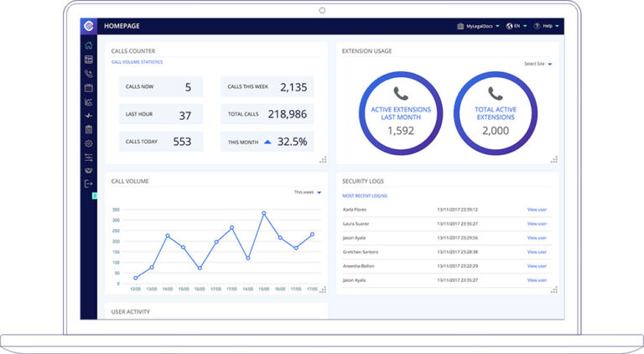Click the logout icon in sidebar
The image size is (644, 354).
coord(89,184)
